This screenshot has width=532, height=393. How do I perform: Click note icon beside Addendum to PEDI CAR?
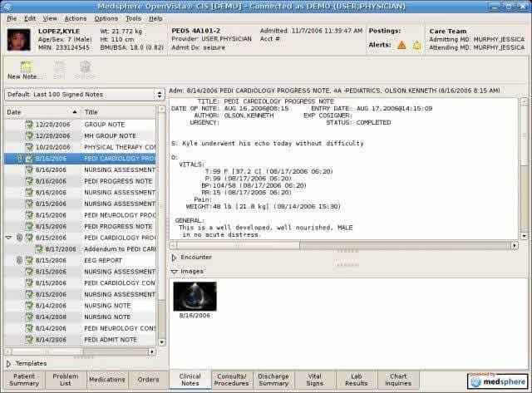(39, 249)
